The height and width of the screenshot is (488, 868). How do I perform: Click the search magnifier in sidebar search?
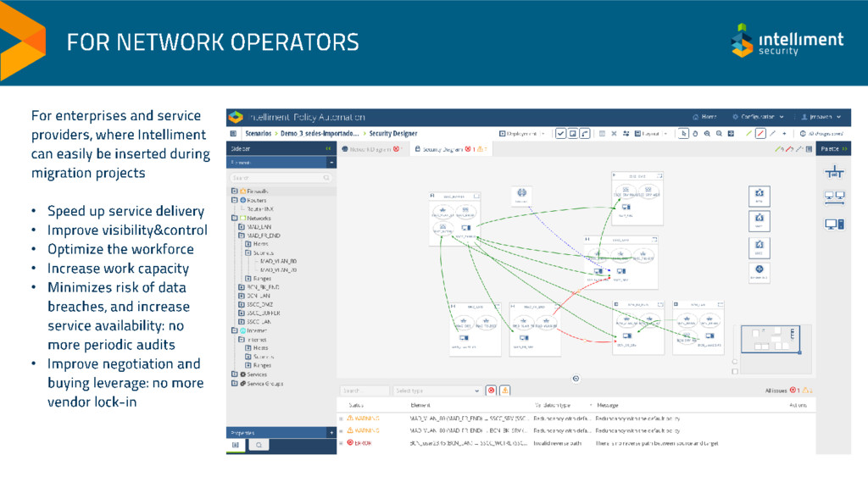click(326, 178)
